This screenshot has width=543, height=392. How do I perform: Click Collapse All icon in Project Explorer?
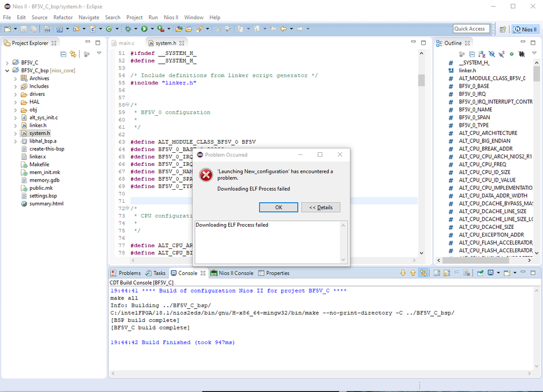click(64, 54)
